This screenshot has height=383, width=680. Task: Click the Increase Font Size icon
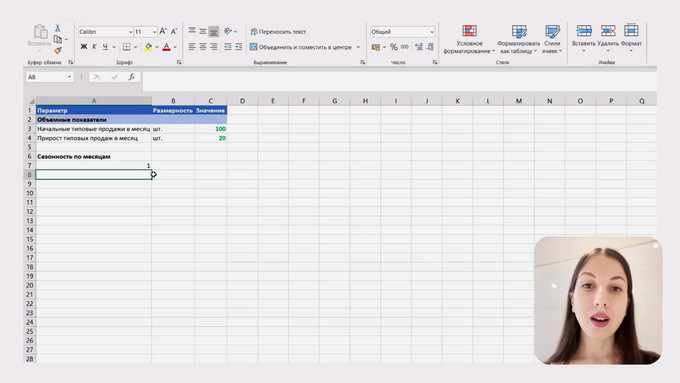(163, 31)
